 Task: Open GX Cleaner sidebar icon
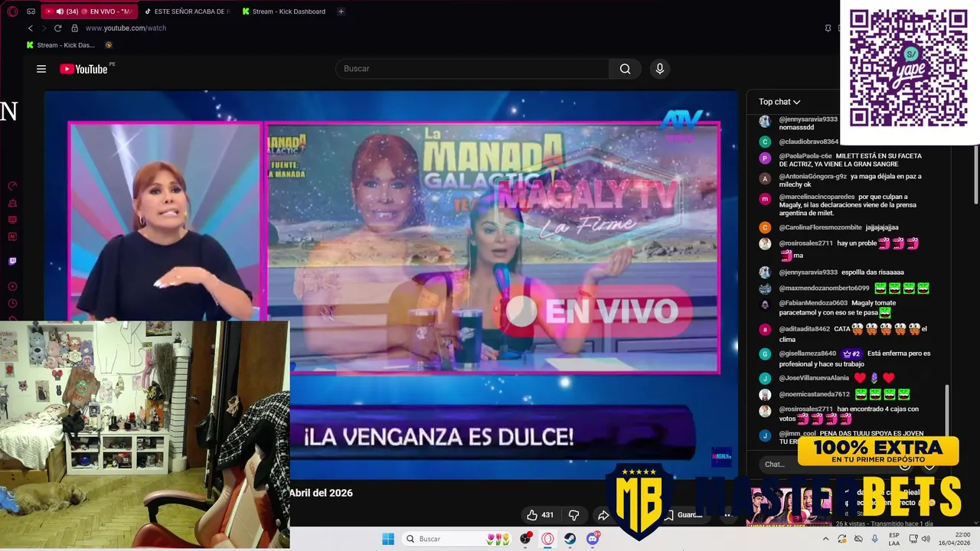12,204
